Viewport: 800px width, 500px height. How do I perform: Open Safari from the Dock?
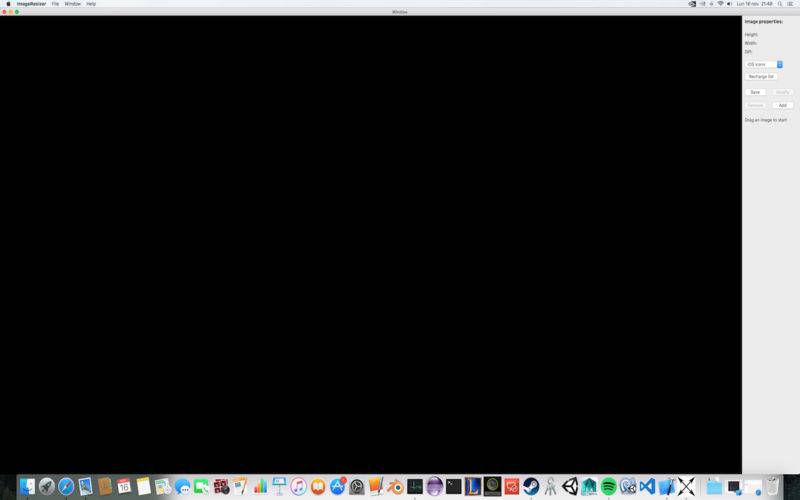coord(66,486)
